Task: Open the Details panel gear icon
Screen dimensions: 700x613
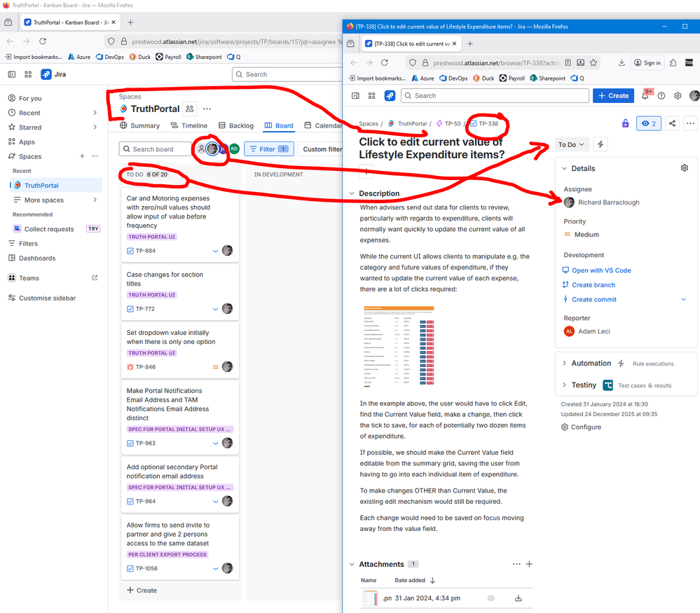Action: (x=685, y=168)
